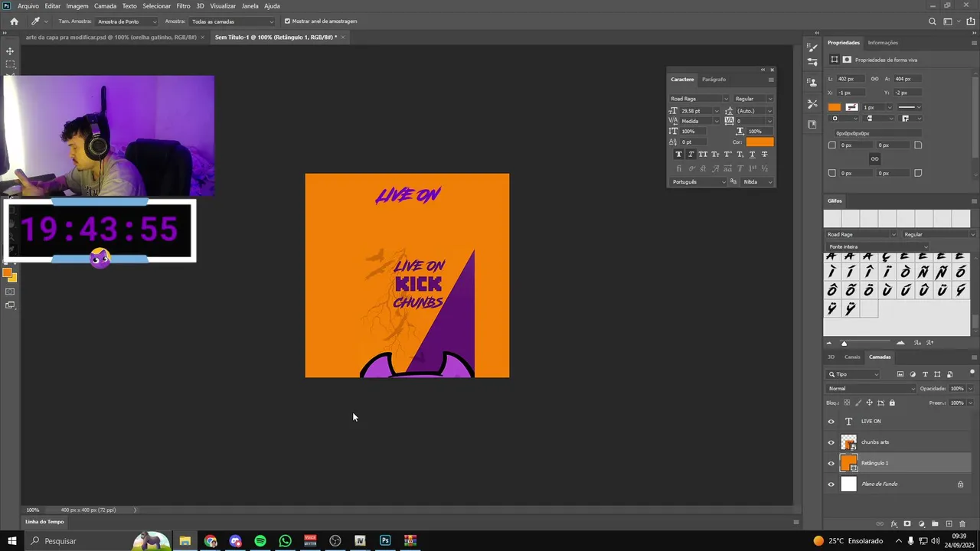980x551 pixels.
Task: Select the Rectangular Marquee tool
Action: [10, 65]
